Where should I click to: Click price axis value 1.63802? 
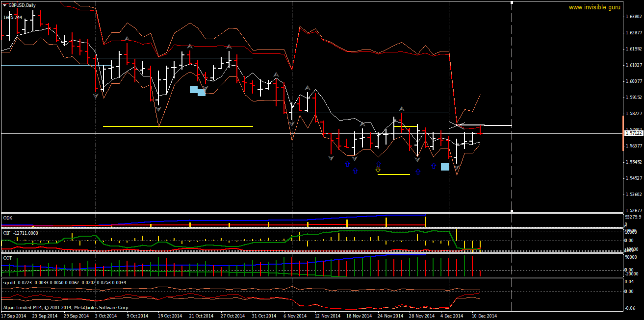[634, 16]
